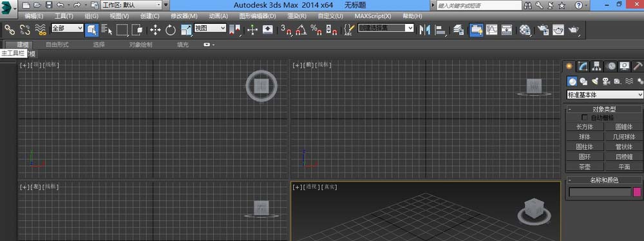Switch to the Modify panel tab
Screen dimensions: 644x241
(x=583, y=66)
